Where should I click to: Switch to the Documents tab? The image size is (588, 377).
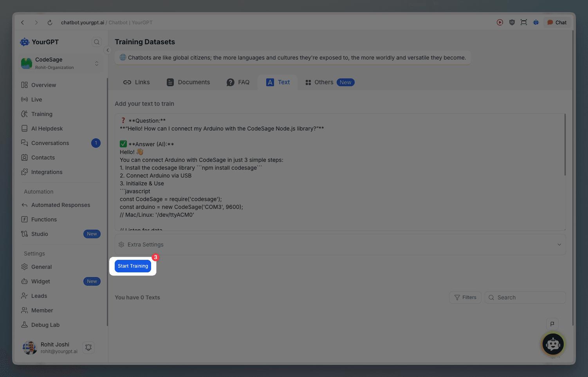(188, 82)
